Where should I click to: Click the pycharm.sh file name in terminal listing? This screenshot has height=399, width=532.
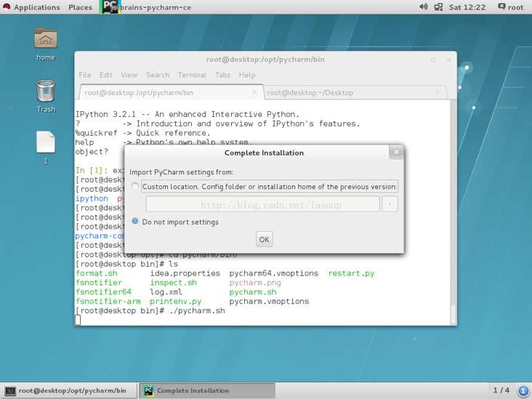[x=253, y=292]
